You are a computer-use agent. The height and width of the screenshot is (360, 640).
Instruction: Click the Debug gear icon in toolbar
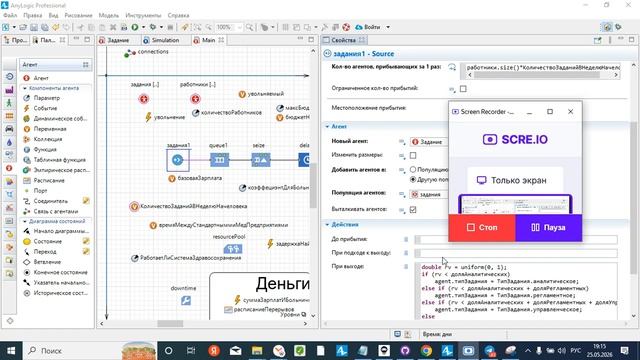click(153, 27)
